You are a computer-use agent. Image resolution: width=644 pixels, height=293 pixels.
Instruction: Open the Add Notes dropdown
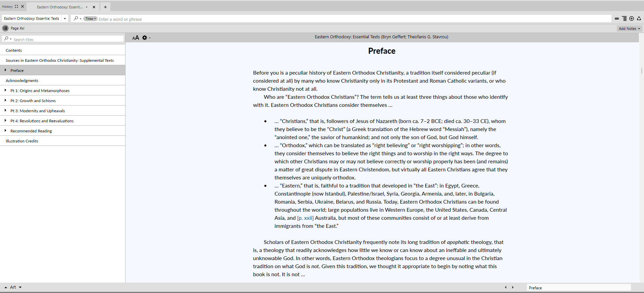[x=629, y=29]
